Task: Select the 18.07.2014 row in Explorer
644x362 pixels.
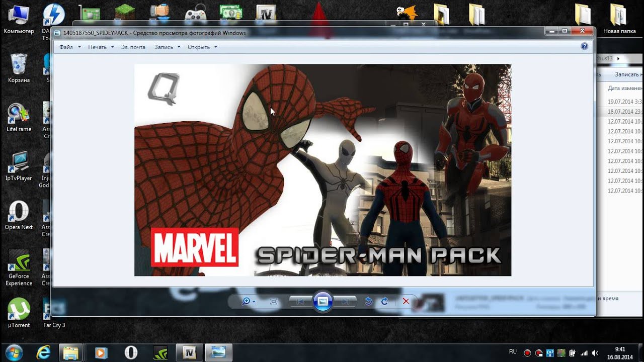Action: click(x=625, y=112)
